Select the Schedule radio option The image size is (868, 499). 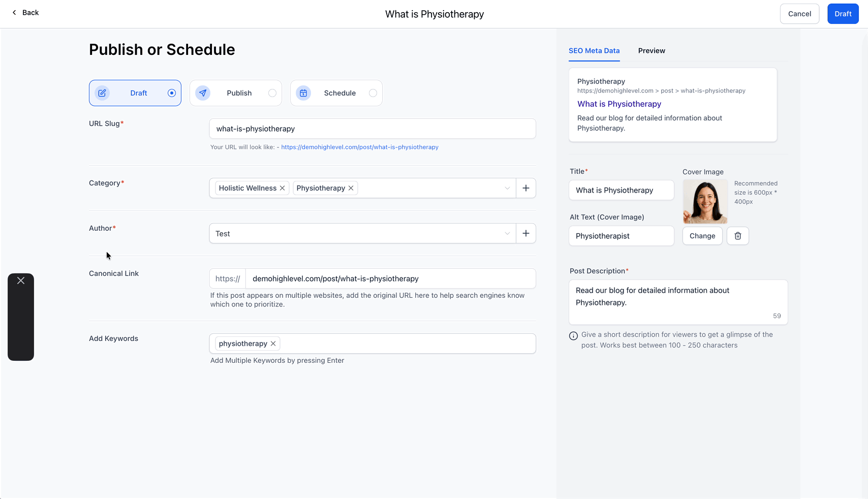pos(373,93)
